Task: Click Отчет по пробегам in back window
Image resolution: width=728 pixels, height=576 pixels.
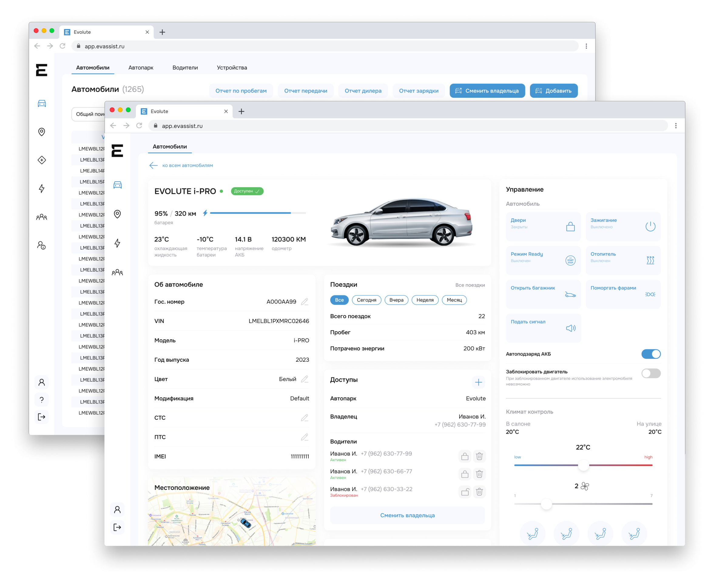Action: click(241, 91)
